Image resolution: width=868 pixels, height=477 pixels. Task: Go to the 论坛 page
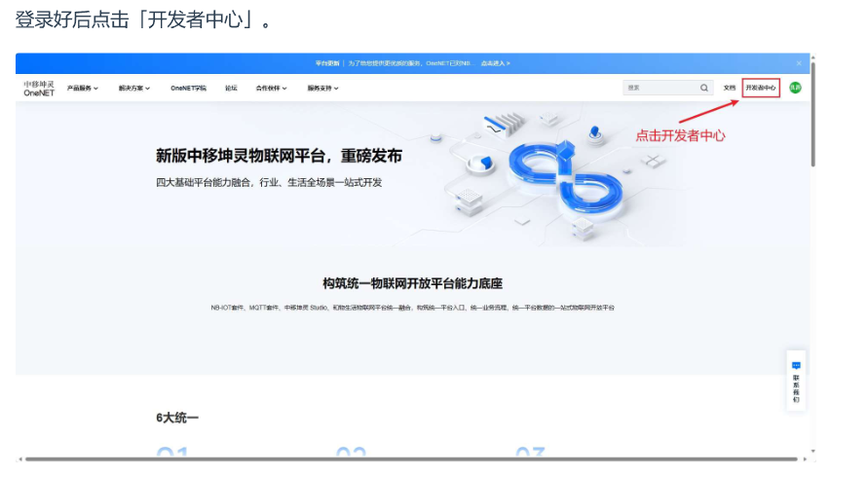[x=231, y=88]
